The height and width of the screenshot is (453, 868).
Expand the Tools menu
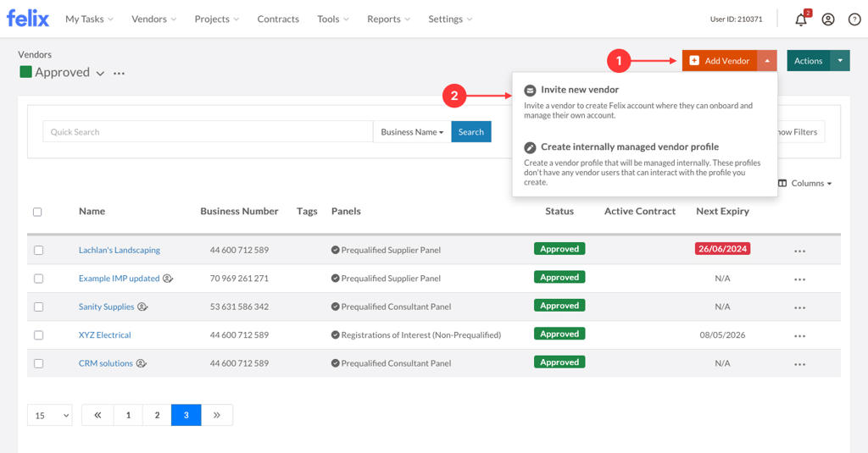[332, 19]
